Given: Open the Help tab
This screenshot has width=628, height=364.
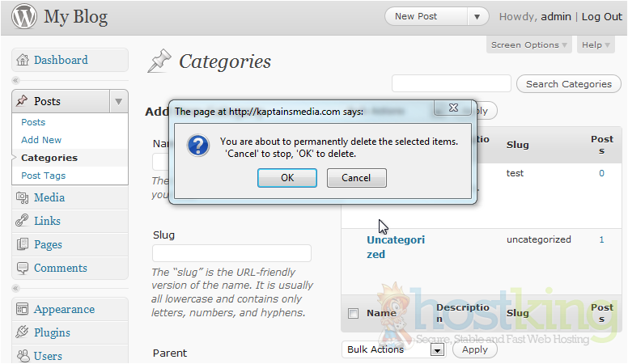Looking at the screenshot, I should click(596, 45).
